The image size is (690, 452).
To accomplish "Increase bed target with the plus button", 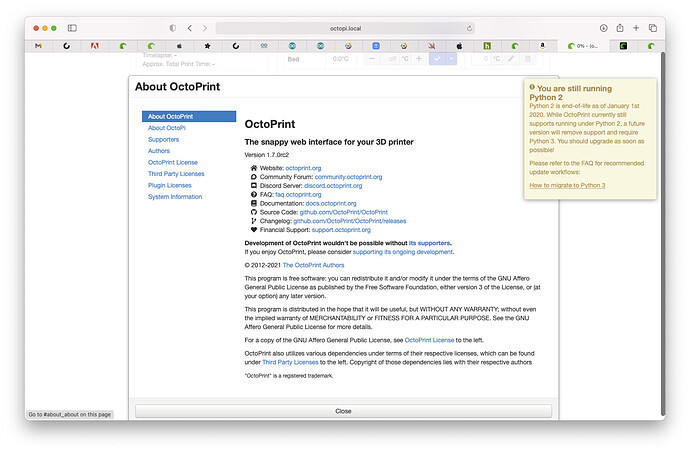I will coord(419,59).
